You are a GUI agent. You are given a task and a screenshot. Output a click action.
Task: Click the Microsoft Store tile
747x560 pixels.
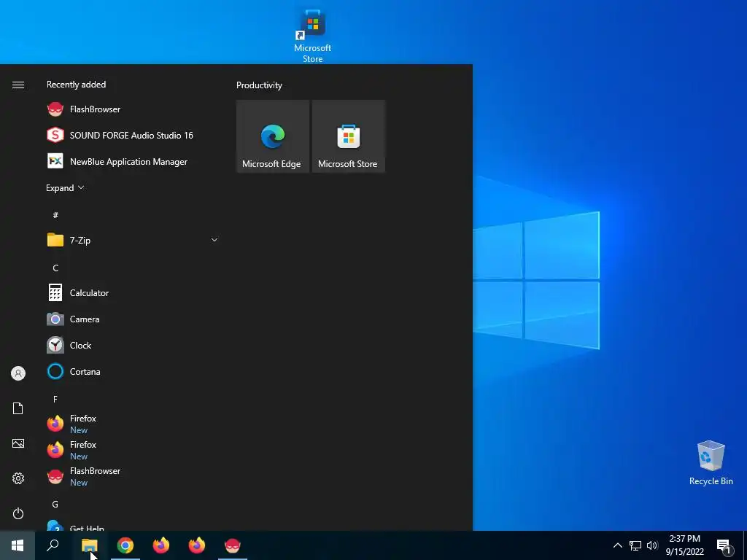point(348,136)
